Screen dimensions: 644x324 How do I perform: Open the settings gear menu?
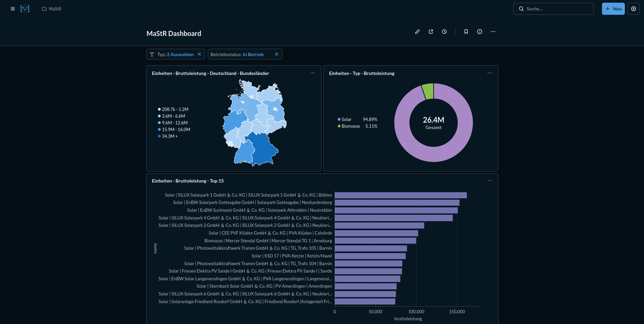pos(634,9)
